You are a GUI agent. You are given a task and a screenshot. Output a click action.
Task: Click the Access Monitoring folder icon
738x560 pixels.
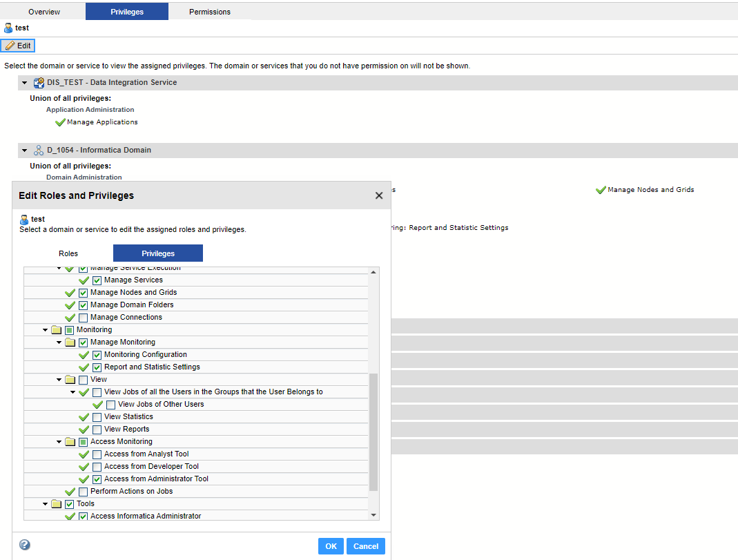click(x=70, y=441)
